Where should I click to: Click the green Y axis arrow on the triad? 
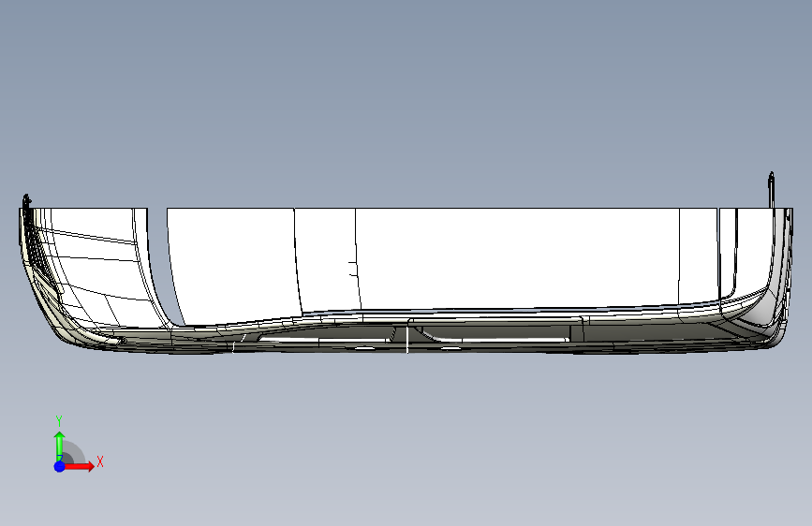tap(60, 446)
